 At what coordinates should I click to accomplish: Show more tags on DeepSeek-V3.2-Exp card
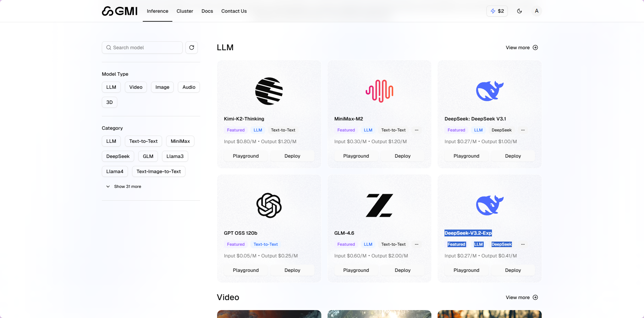click(x=523, y=244)
